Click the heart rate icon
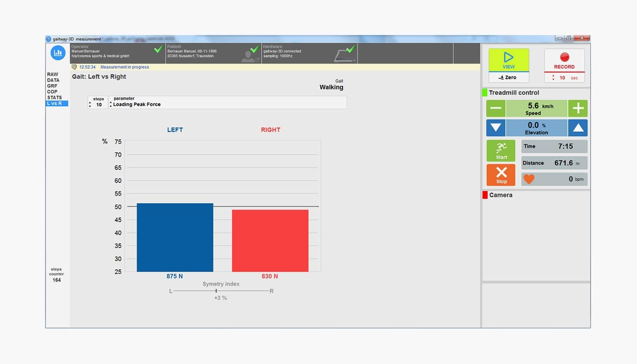Image resolution: width=637 pixels, height=364 pixels. [x=529, y=179]
